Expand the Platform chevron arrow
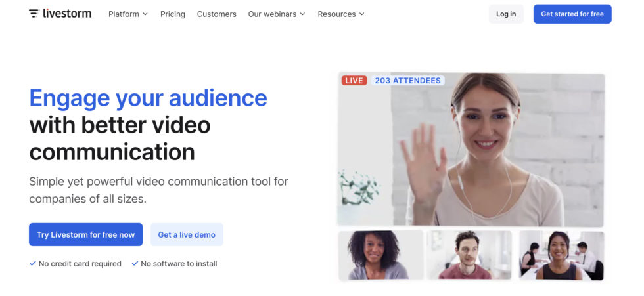This screenshot has height=296, width=644. tap(145, 14)
